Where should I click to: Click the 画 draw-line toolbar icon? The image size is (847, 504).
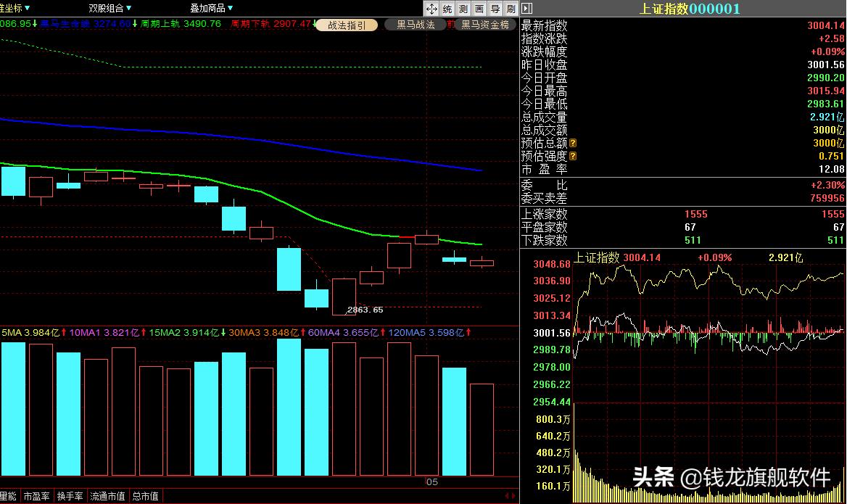coord(479,9)
